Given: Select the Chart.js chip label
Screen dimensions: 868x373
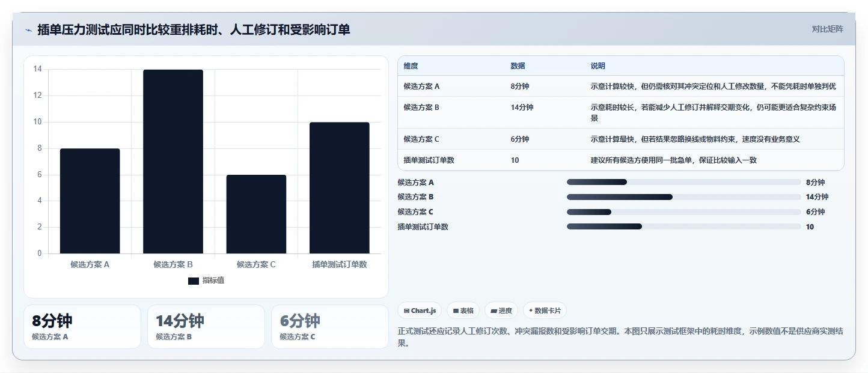Looking at the screenshot, I should (x=423, y=311).
